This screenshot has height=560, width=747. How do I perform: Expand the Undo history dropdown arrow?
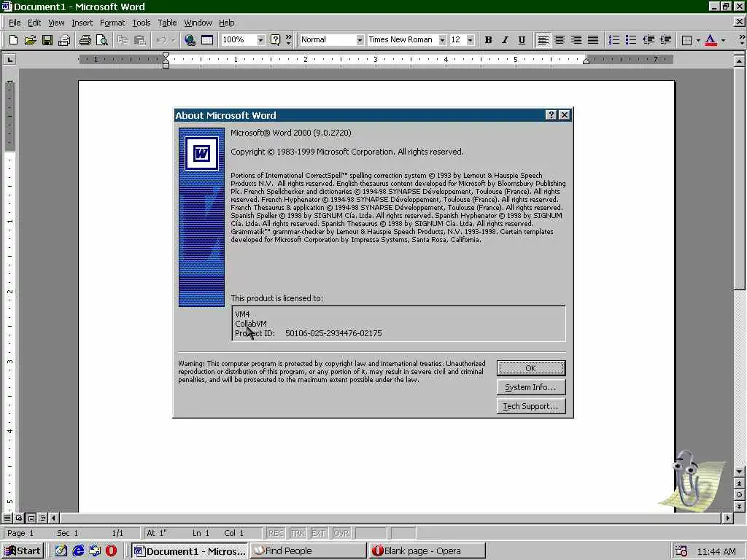(x=172, y=40)
